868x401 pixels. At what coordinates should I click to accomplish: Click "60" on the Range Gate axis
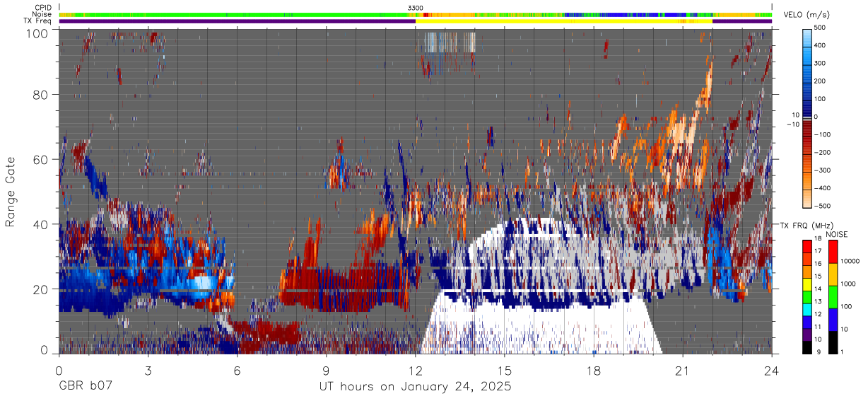(40, 160)
